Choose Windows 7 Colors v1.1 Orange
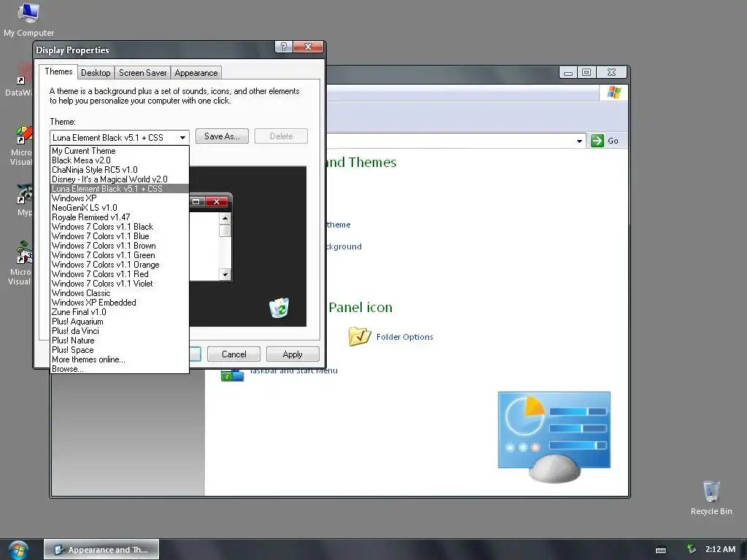 120,265
